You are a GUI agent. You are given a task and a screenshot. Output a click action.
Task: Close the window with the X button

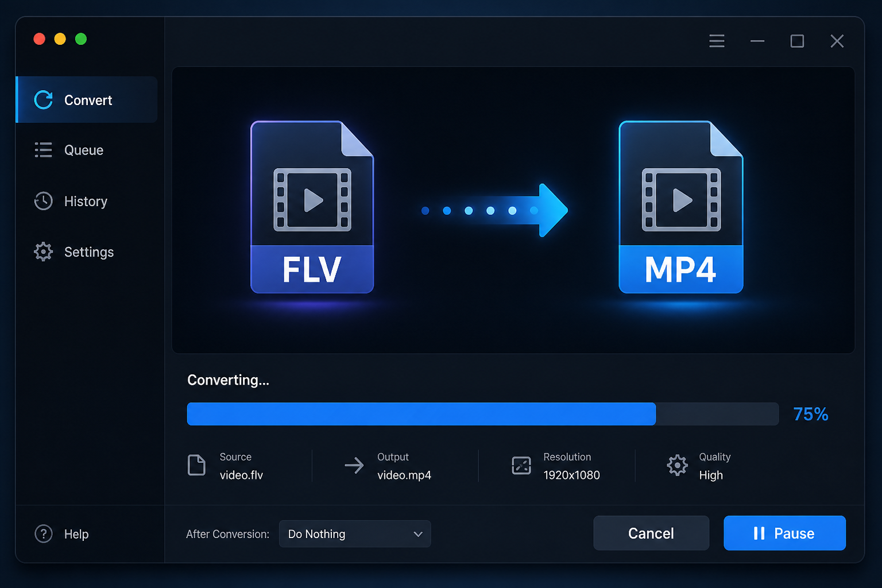837,41
